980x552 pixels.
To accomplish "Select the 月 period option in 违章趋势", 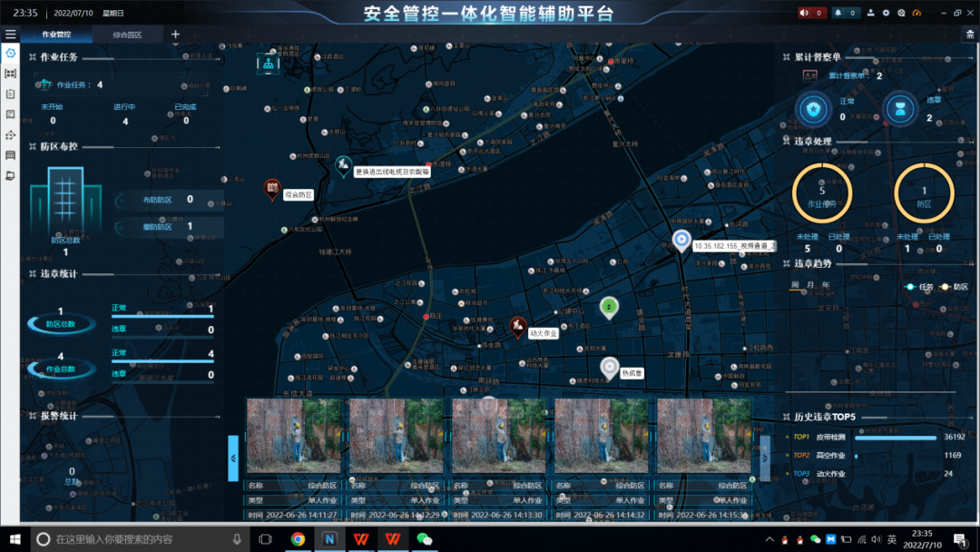I will point(810,285).
